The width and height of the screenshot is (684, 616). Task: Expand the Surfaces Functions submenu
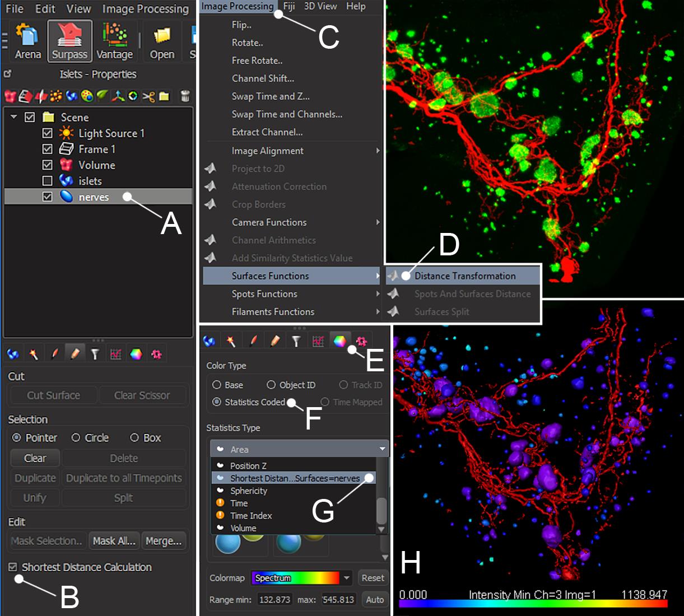point(292,276)
